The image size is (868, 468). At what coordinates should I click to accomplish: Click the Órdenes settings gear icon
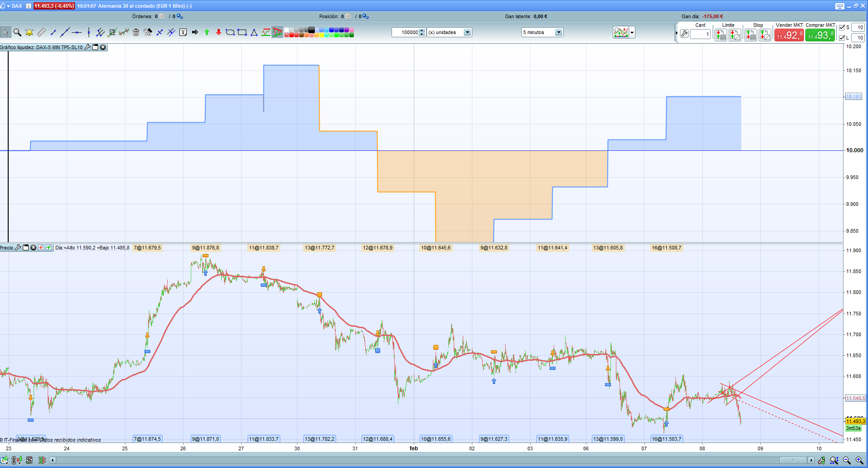coord(179,16)
